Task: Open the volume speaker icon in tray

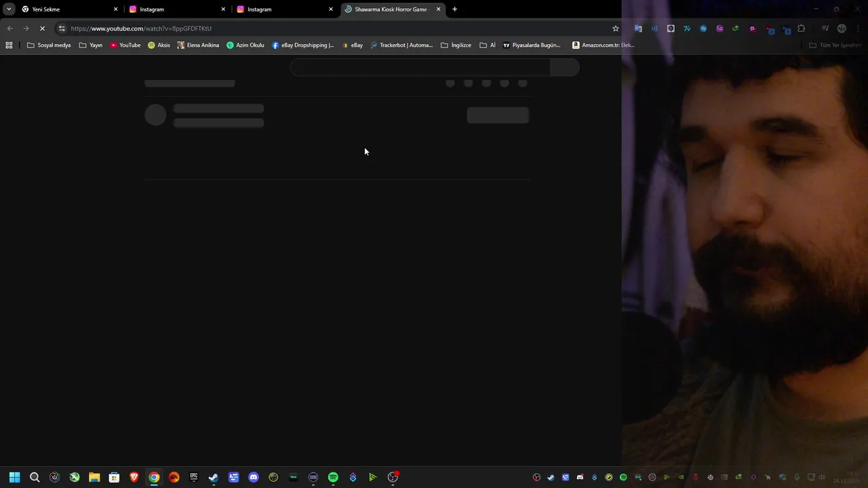Action: tap(822, 477)
